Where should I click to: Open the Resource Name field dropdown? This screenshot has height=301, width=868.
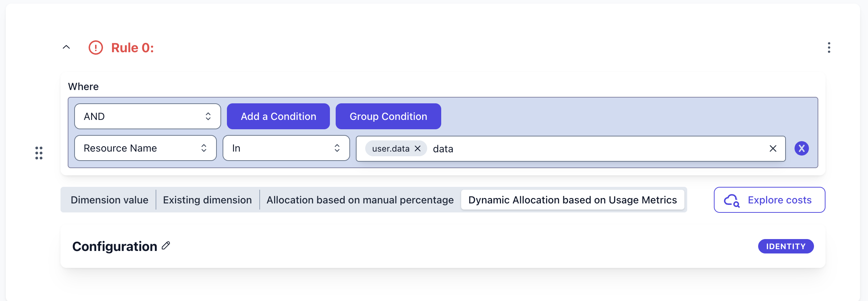pyautogui.click(x=145, y=148)
